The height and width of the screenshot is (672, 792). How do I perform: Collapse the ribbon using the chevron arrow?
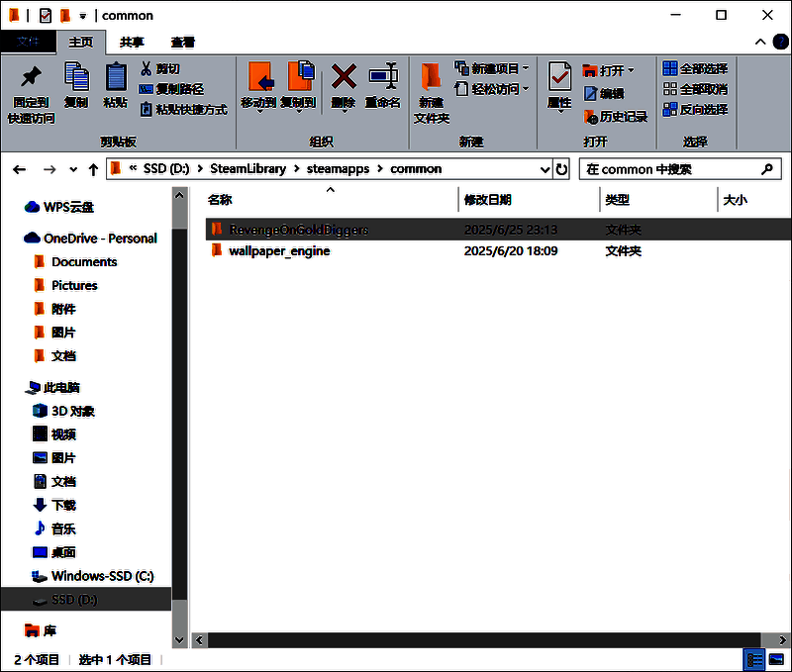point(760,43)
